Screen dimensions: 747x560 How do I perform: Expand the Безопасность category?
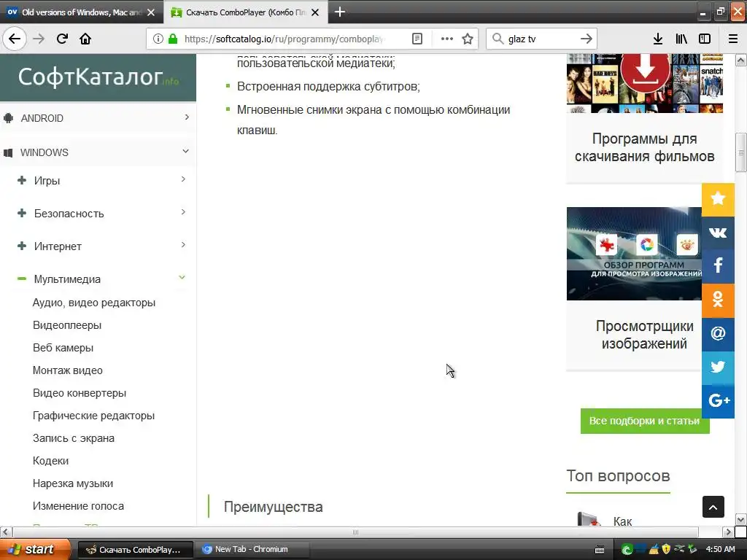click(101, 214)
